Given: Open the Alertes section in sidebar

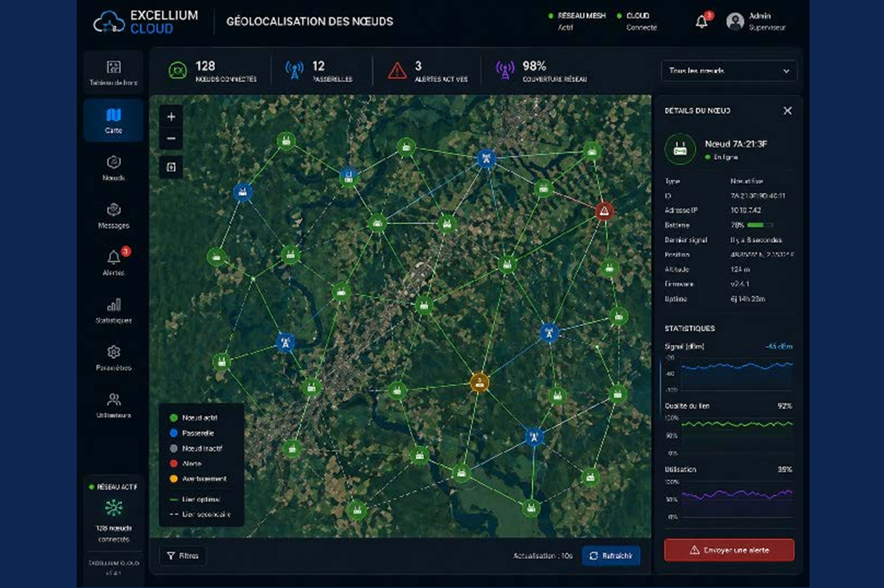Looking at the screenshot, I should pos(113,263).
